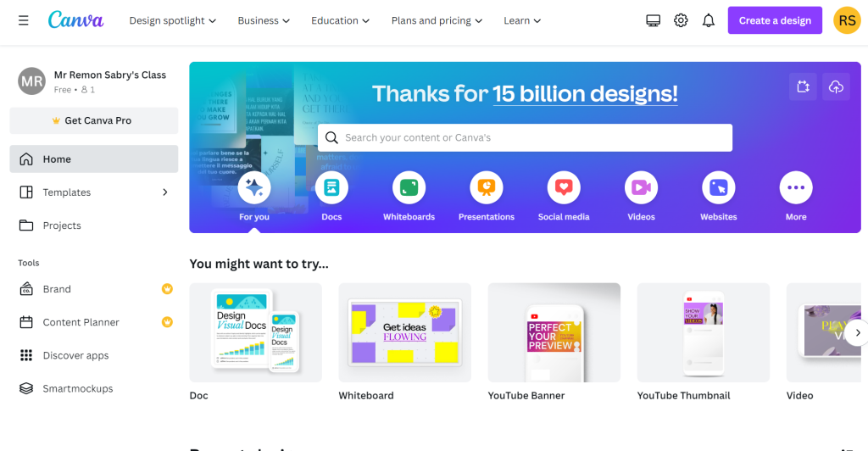Open Smartmockups in sidebar
Image resolution: width=868 pixels, height=451 pixels.
coord(94,388)
